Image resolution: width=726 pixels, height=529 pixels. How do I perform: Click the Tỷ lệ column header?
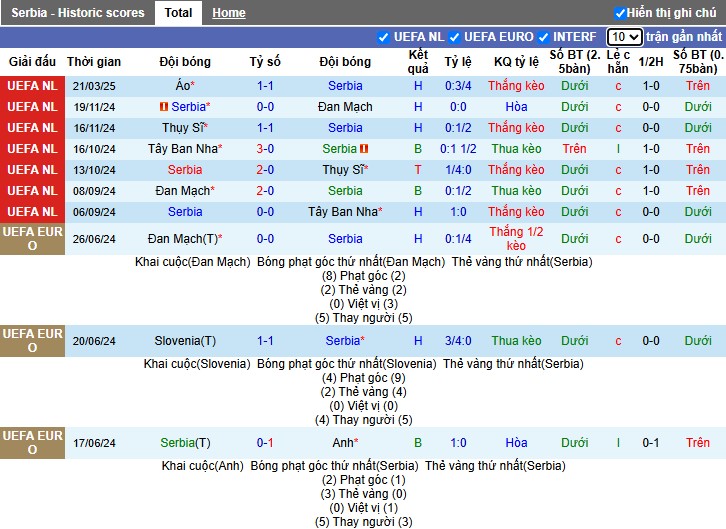[x=458, y=62]
